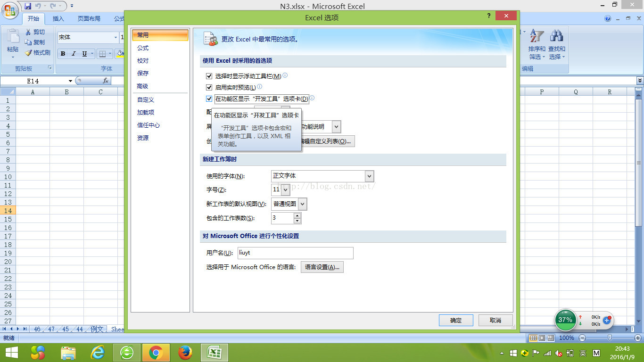The width and height of the screenshot is (644, 362).
Task: Toggle underline formatting
Action: point(84,54)
